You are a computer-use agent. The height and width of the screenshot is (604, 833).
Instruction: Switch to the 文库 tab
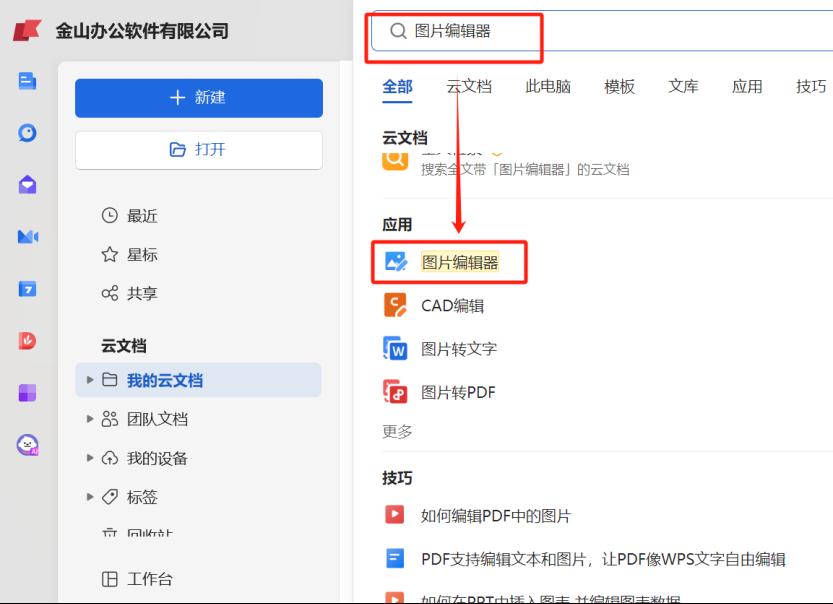[x=683, y=86]
